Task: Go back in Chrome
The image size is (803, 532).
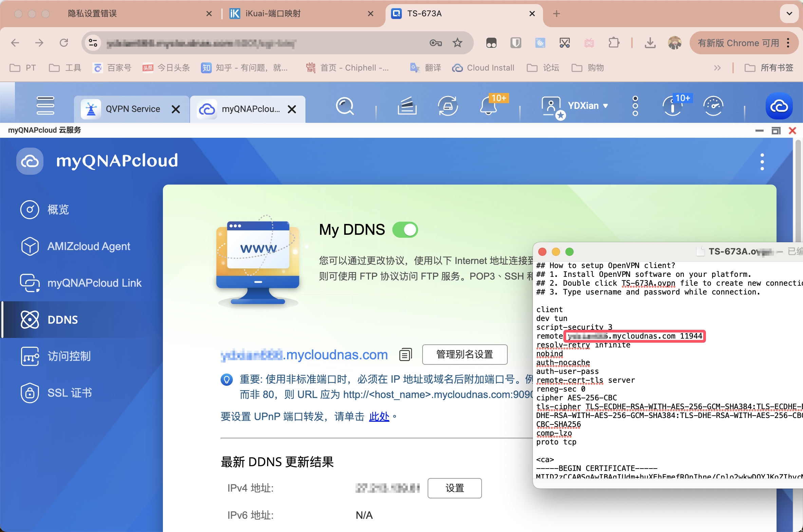Action: [15, 43]
